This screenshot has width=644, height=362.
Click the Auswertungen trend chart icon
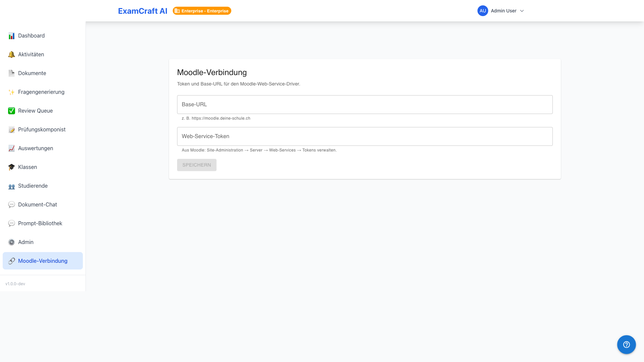coord(11,148)
